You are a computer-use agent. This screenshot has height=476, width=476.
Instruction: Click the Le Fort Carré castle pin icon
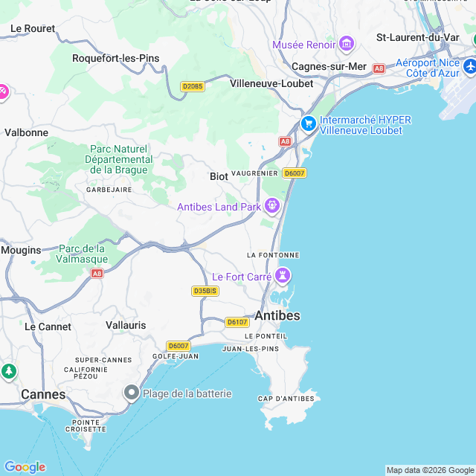(283, 276)
